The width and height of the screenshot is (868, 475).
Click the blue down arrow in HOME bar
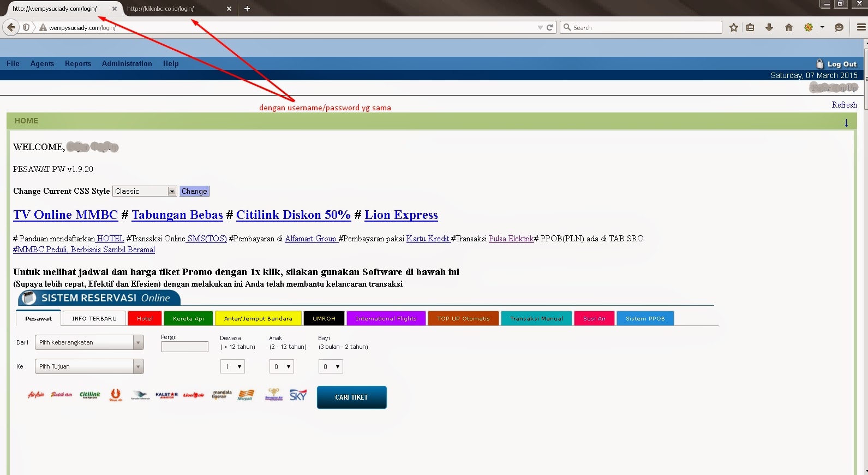tap(846, 123)
